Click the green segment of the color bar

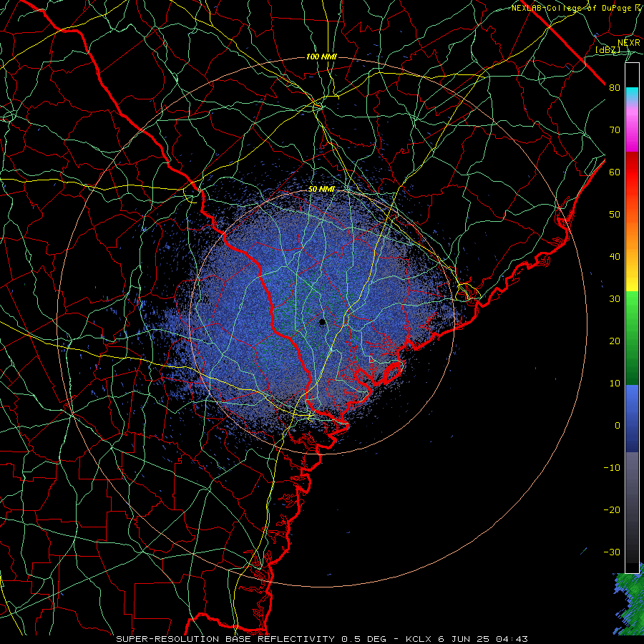pos(632,338)
